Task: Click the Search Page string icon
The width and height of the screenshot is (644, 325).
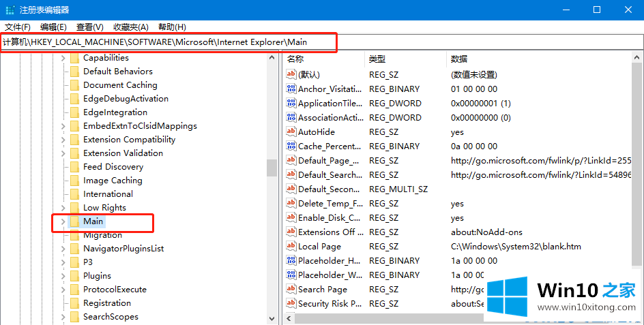Action: [291, 290]
